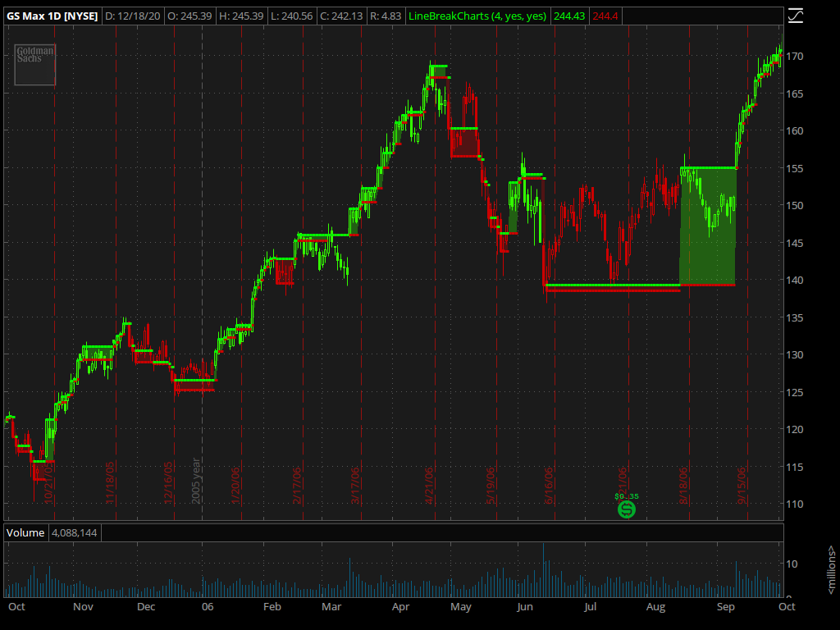Click the tallest June volume spike bar

(546, 566)
